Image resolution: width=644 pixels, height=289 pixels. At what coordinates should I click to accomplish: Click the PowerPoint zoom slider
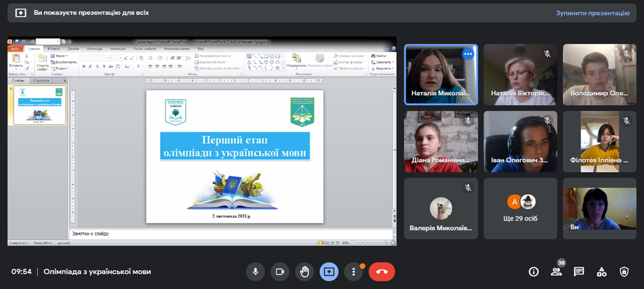pyautogui.click(x=365, y=242)
